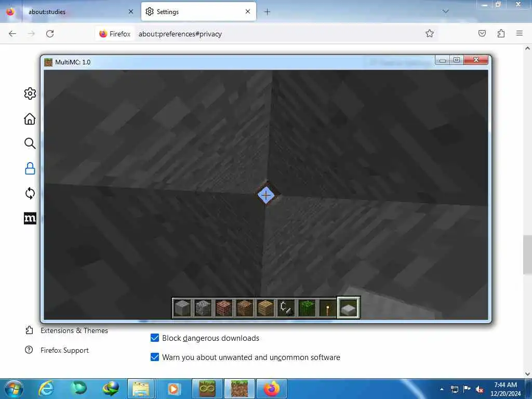The width and height of the screenshot is (532, 399).
Task: Open the download manager globe taskbar icon
Action: point(111,389)
